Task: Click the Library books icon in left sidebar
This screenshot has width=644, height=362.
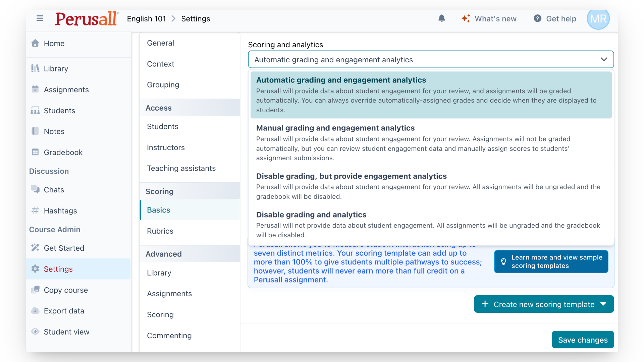Action: (x=35, y=68)
